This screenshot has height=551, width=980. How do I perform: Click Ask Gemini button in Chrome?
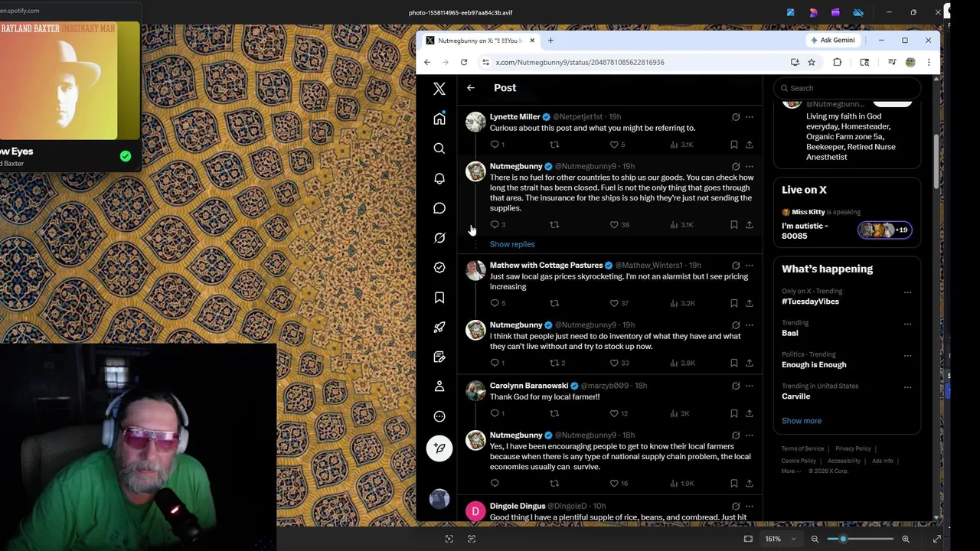[832, 41]
